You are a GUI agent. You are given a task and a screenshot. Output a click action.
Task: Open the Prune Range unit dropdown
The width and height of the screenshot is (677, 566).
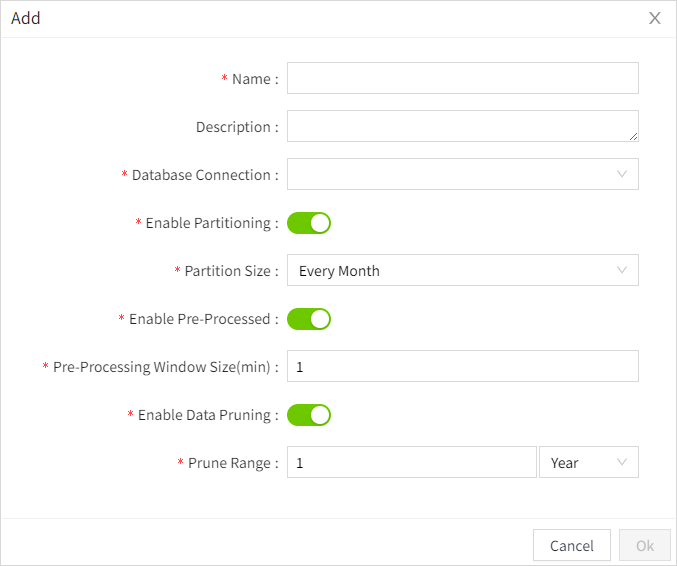pyautogui.click(x=580, y=462)
